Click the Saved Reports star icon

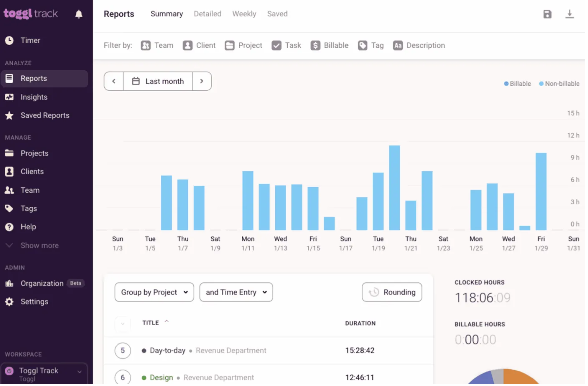point(9,115)
